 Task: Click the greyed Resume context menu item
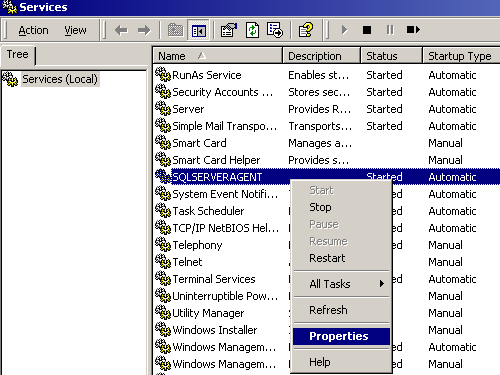pos(341,241)
